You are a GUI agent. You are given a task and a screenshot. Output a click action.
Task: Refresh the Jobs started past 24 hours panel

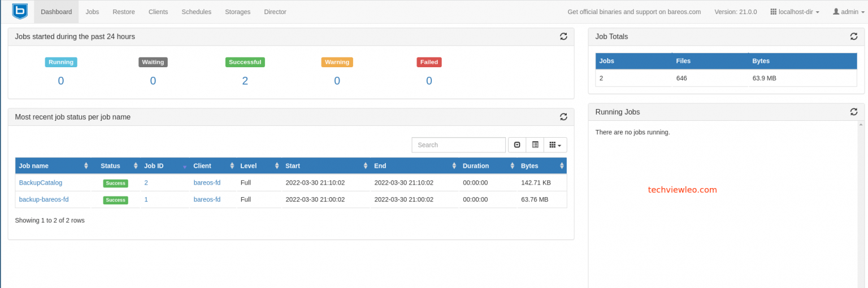click(x=563, y=36)
